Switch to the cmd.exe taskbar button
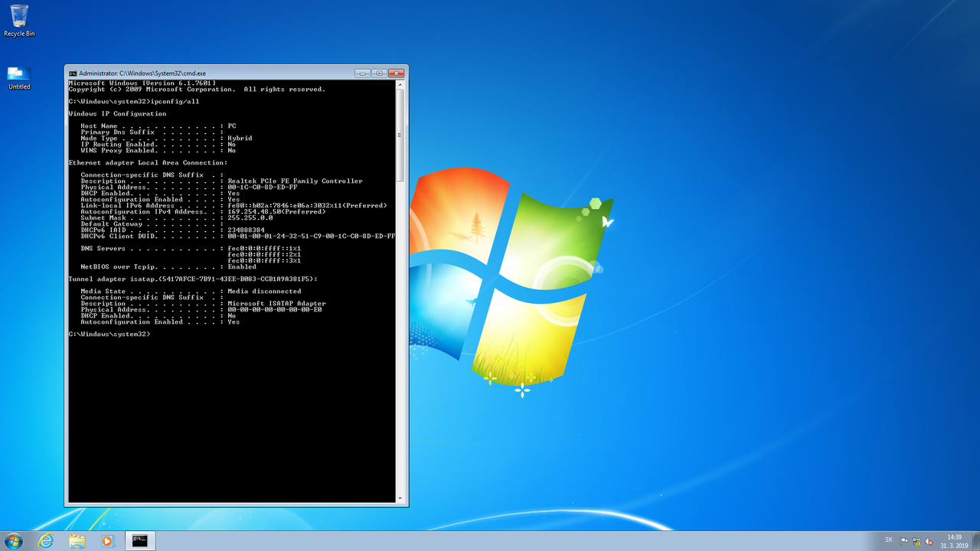 [x=140, y=540]
